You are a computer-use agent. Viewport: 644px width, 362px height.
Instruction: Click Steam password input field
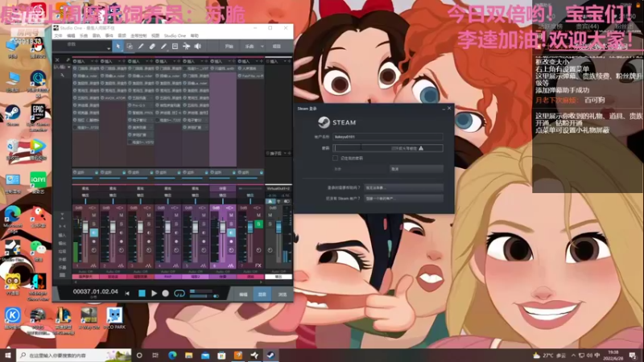coord(388,148)
